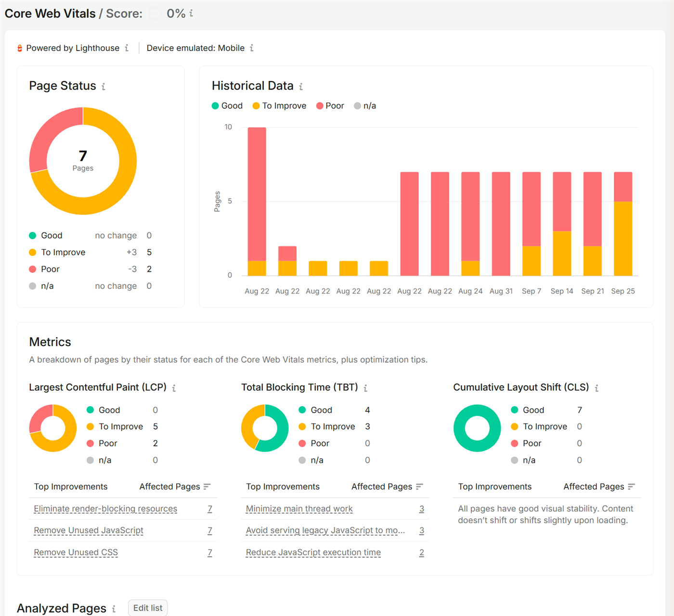The width and height of the screenshot is (674, 616).
Task: Open info icon beside Powered by Lighthouse
Action: coord(127,48)
